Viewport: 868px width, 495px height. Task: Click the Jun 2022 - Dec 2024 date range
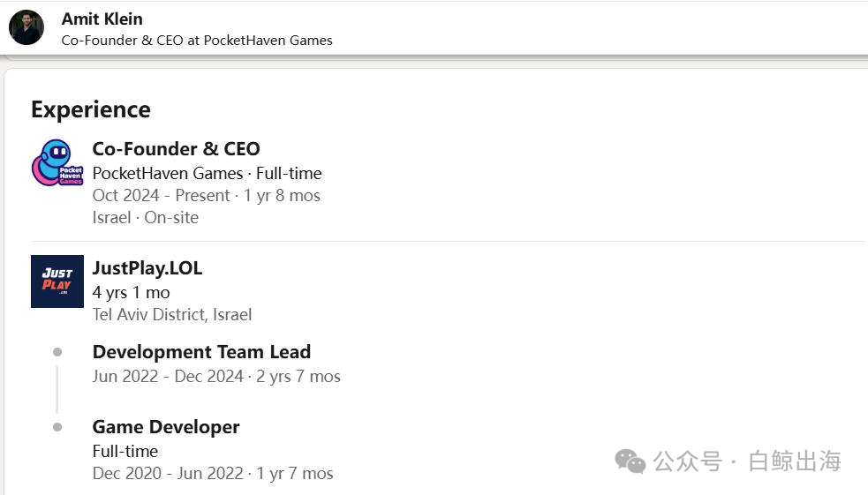[168, 376]
